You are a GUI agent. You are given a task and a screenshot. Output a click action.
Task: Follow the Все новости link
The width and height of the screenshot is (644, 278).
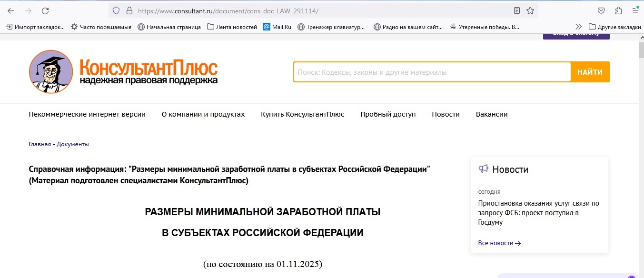pyautogui.click(x=499, y=243)
